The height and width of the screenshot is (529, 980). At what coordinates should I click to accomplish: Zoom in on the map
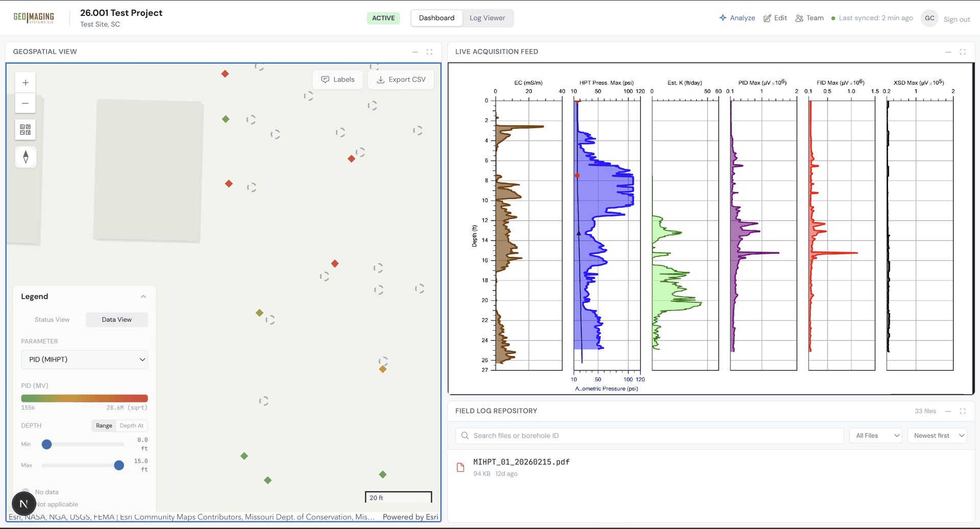(25, 82)
